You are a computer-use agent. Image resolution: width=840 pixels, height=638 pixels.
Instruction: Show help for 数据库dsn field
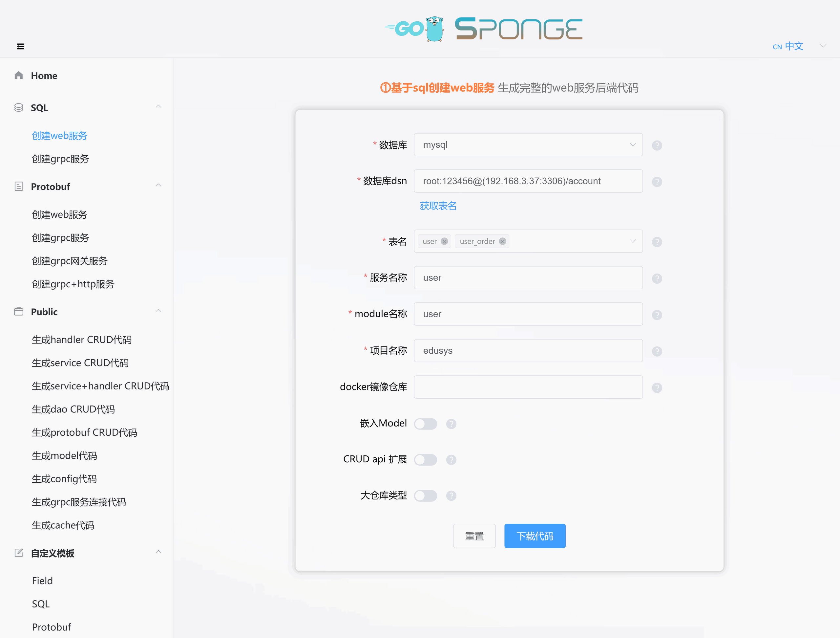pos(657,182)
